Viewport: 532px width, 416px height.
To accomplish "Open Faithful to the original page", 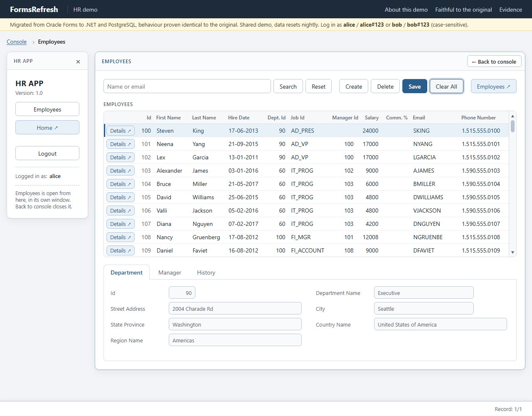I will pos(463,10).
